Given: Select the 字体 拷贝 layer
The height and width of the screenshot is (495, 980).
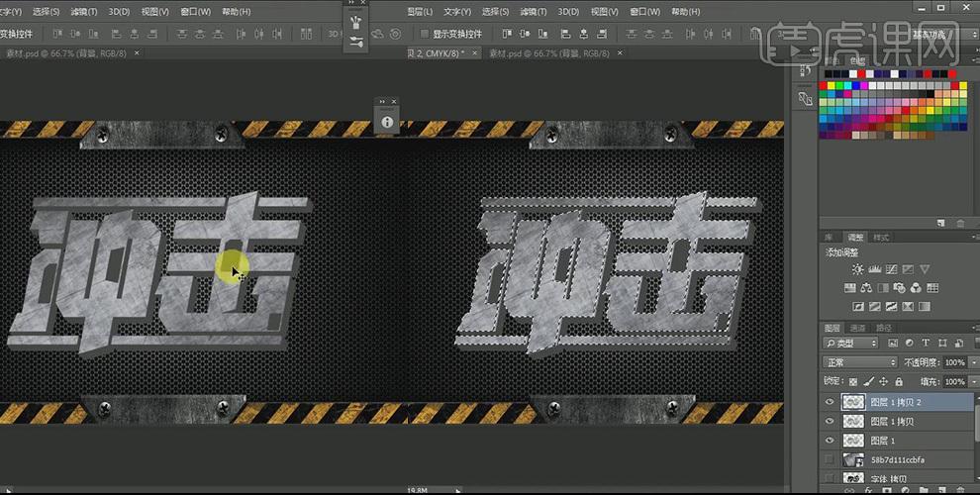Looking at the screenshot, I should (x=898, y=478).
